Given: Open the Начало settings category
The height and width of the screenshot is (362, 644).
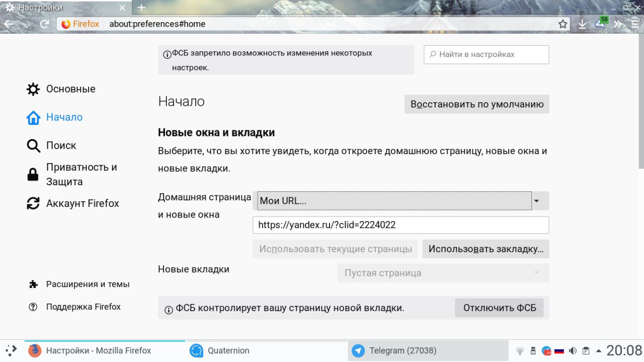Looking at the screenshot, I should coord(54,117).
